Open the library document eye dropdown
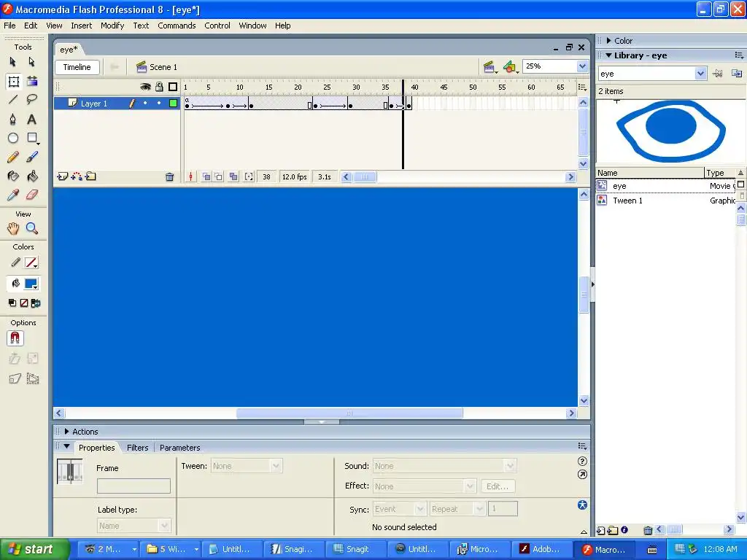This screenshot has width=747, height=560. tap(700, 74)
